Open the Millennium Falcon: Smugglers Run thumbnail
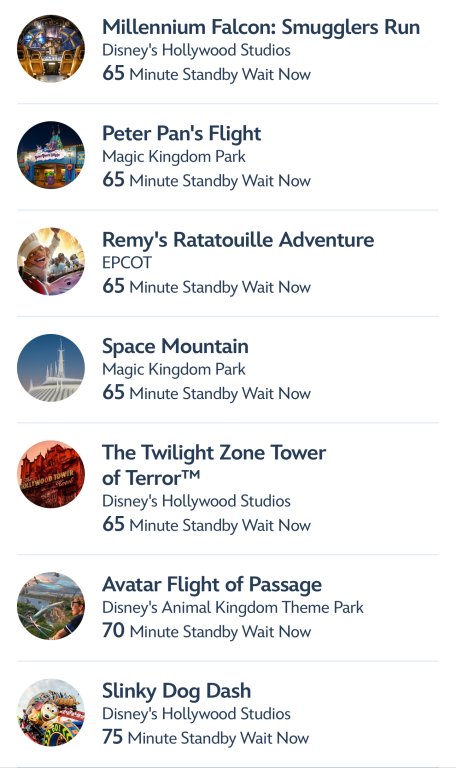Image resolution: width=456 pixels, height=768 pixels. 51,48
